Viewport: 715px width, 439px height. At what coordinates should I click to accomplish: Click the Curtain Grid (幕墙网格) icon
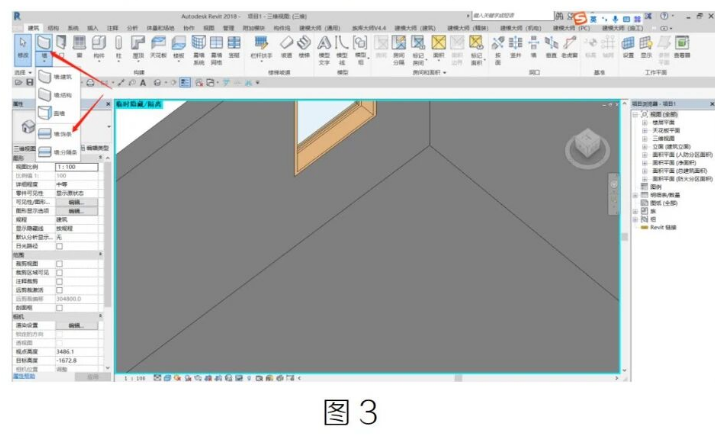pos(216,43)
